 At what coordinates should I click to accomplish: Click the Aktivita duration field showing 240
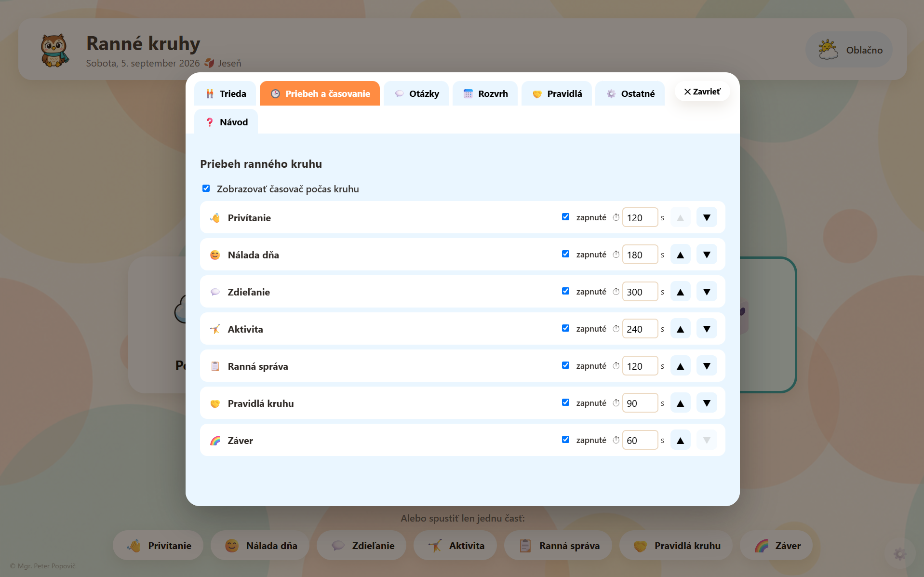pyautogui.click(x=640, y=329)
